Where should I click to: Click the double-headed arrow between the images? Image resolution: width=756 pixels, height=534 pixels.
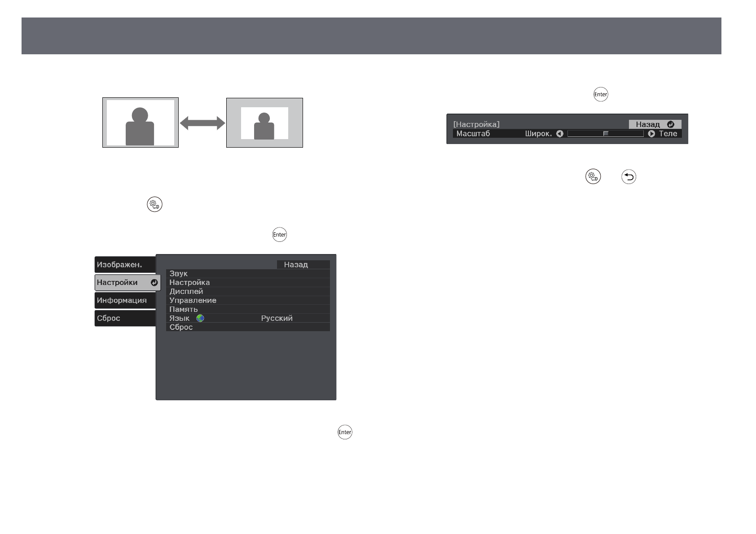tap(202, 123)
